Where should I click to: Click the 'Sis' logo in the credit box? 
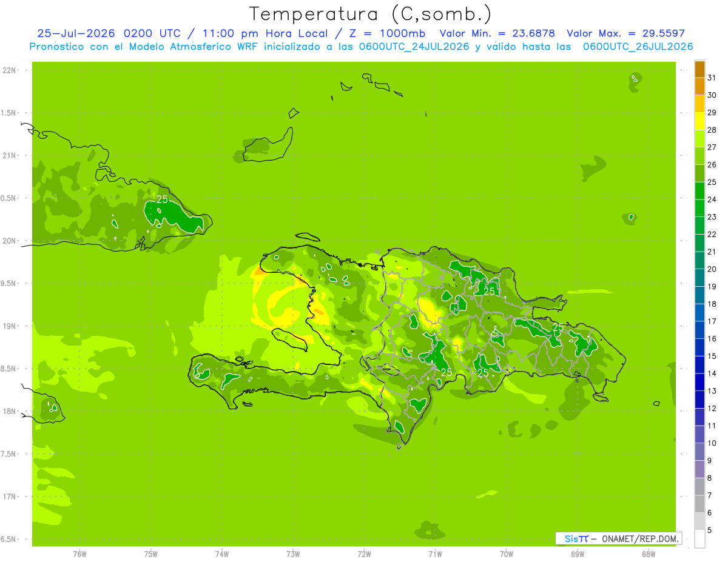(x=571, y=538)
